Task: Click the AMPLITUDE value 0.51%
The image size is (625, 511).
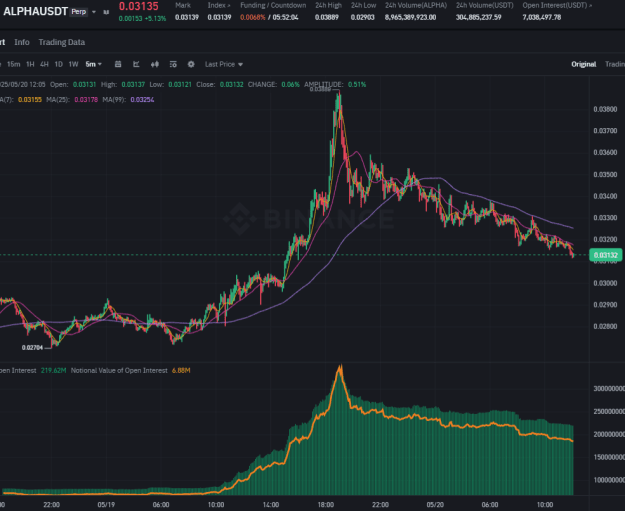Action: (x=357, y=85)
